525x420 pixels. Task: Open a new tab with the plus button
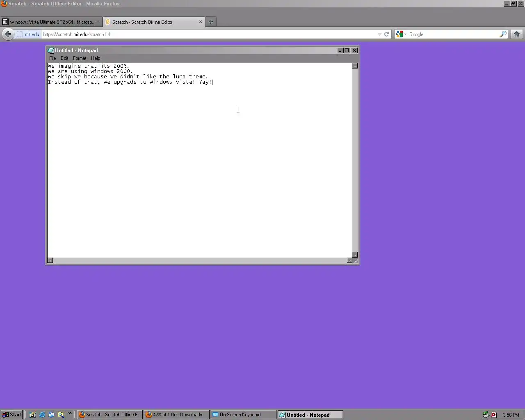coord(211,22)
